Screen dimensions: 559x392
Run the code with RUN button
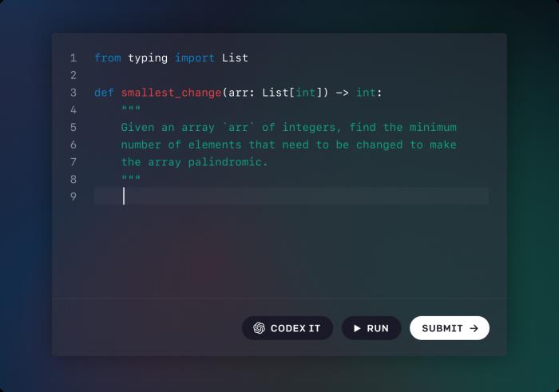(371, 328)
